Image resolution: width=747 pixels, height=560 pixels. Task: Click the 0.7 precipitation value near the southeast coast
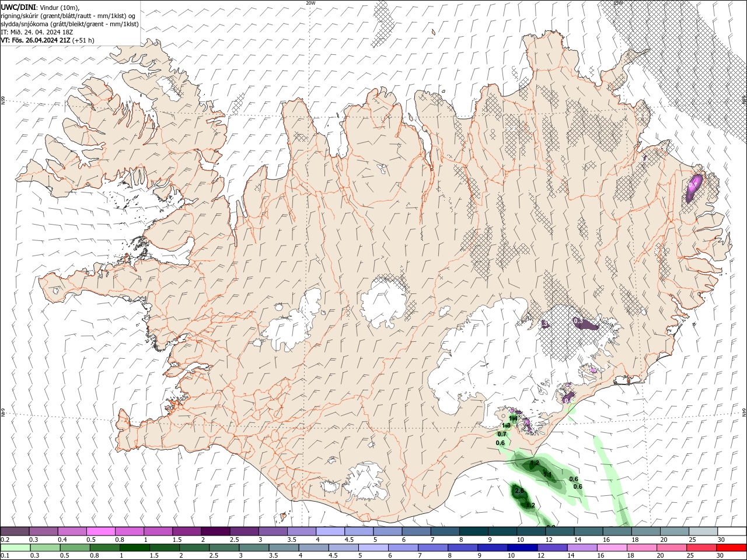pos(502,434)
